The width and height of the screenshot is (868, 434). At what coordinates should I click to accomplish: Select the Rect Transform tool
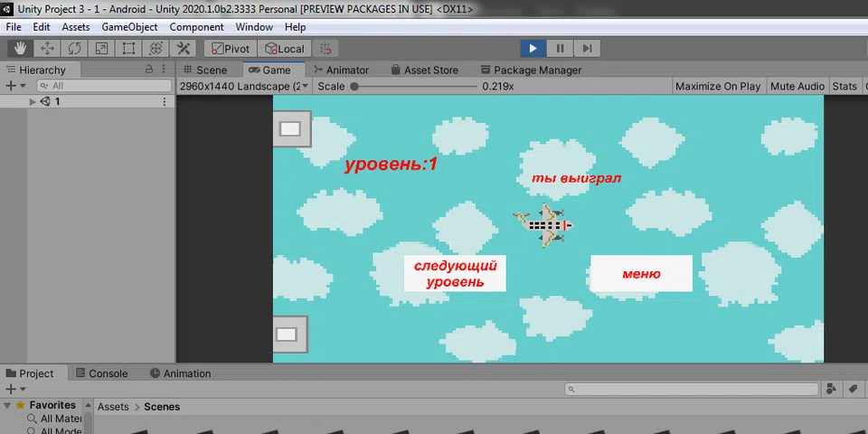(129, 49)
